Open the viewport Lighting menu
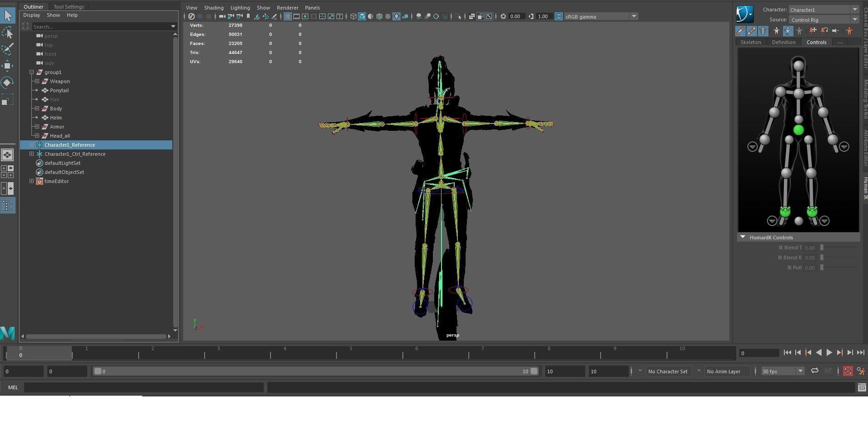868x421 pixels. (240, 8)
